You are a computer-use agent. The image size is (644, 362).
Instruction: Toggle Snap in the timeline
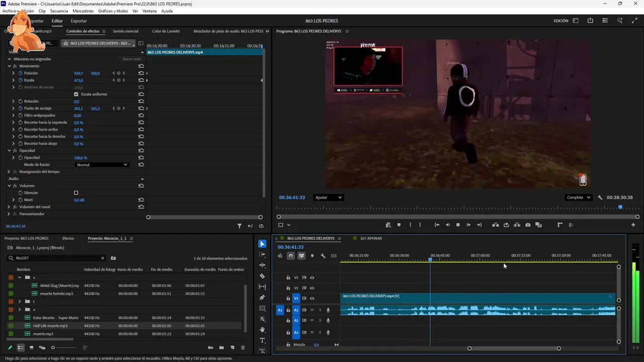tap(291, 256)
